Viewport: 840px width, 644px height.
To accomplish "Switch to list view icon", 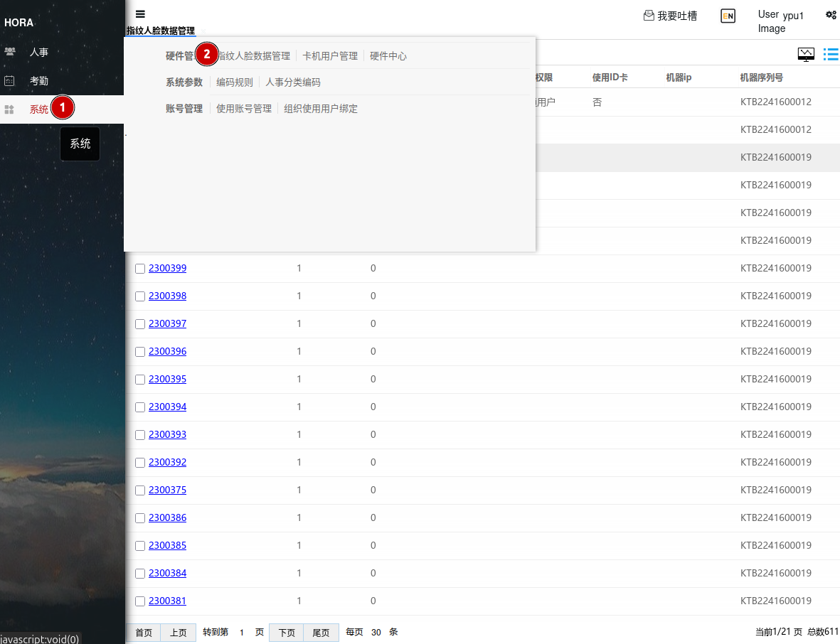I will tap(830, 55).
